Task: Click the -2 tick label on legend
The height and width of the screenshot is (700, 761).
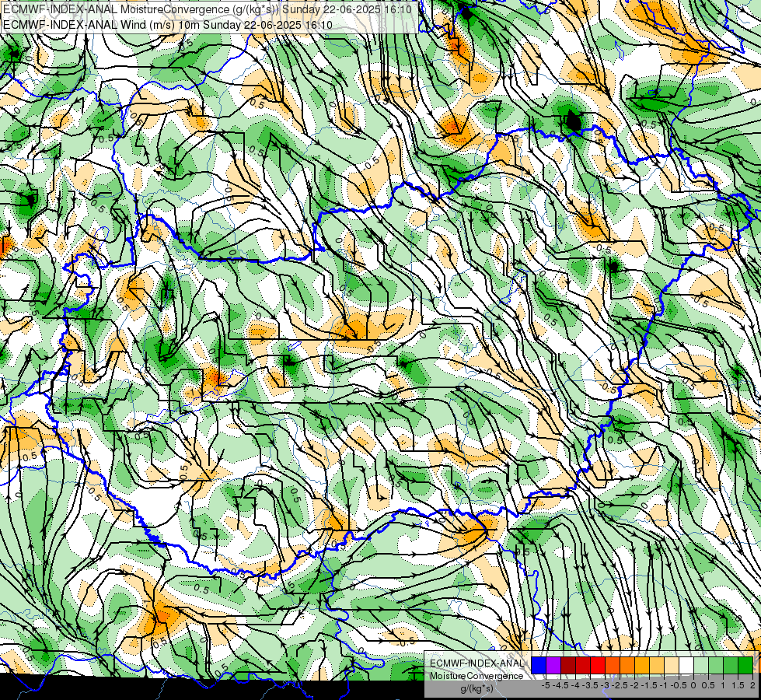Action: coord(635,685)
